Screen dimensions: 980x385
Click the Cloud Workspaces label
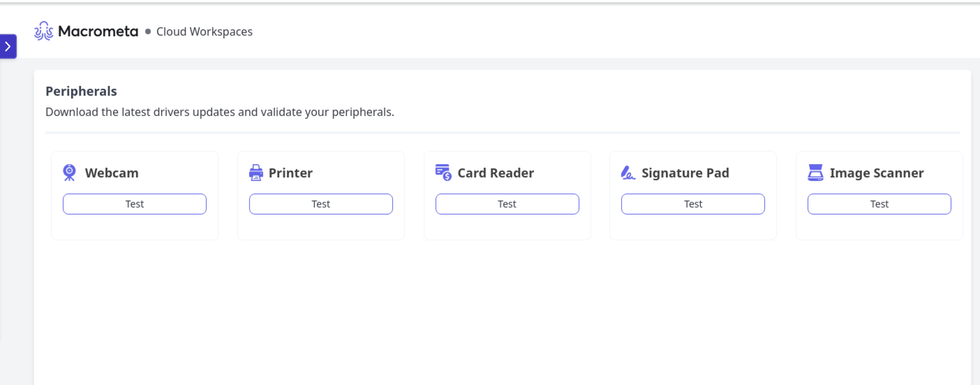(x=204, y=32)
